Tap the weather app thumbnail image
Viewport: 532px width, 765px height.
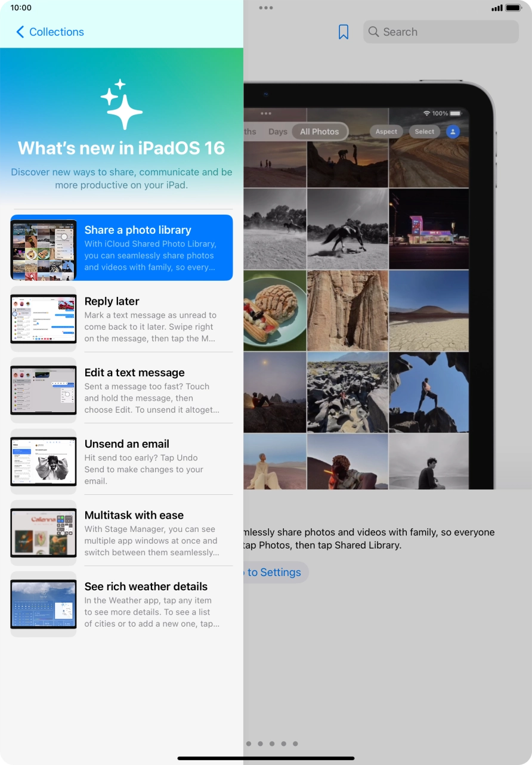pos(44,604)
